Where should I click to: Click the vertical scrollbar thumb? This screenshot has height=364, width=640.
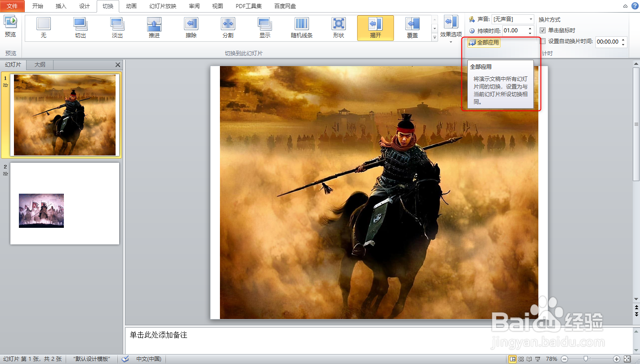636,124
